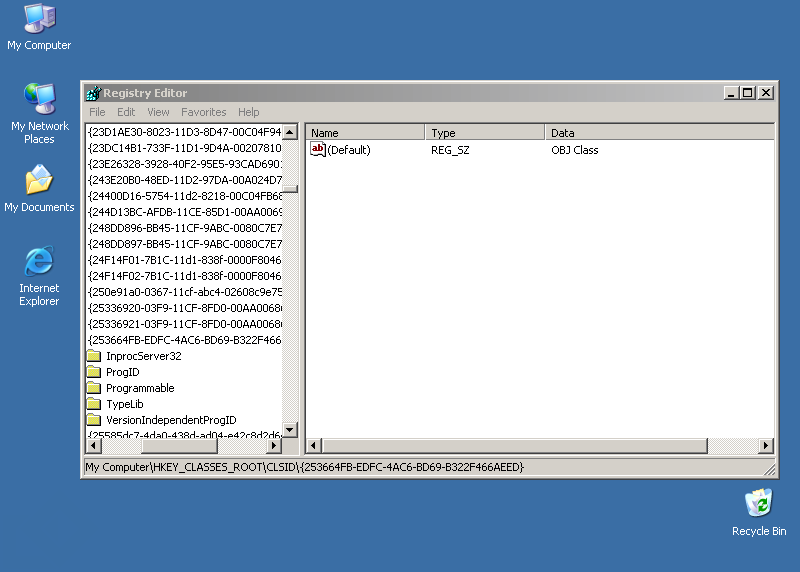Select the My Documents desktop icon
Viewport: 800px width, 572px height.
(39, 188)
